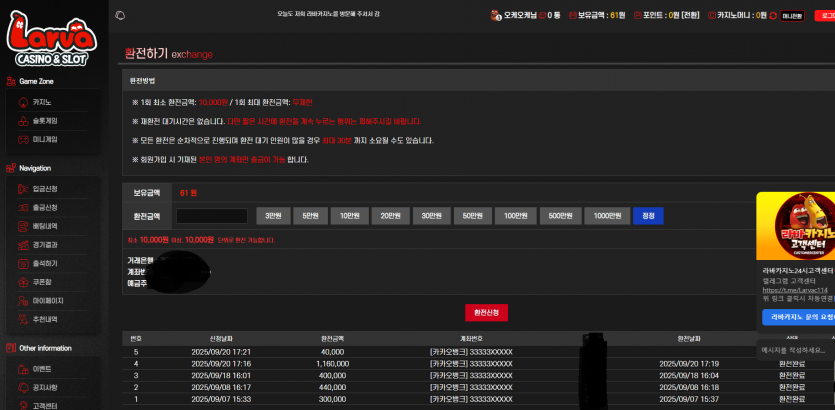
Task: Click the red 환전신청 submit button
Action: tap(486, 313)
